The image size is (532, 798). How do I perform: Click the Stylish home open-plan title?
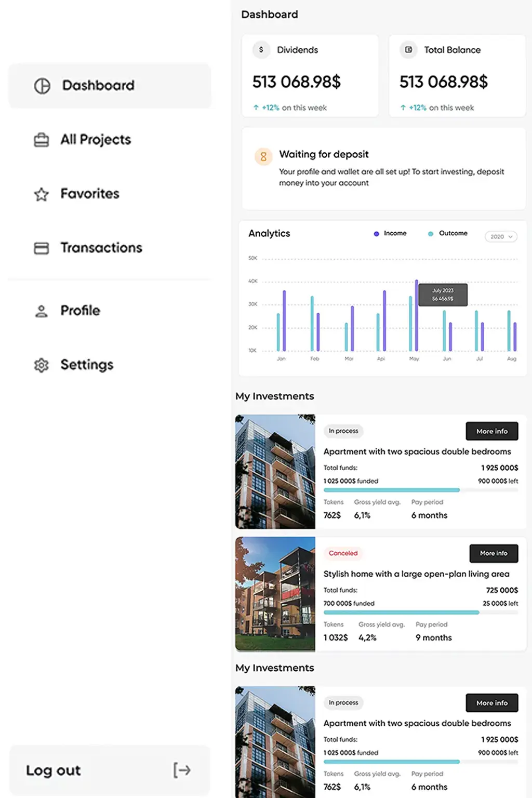coord(417,574)
